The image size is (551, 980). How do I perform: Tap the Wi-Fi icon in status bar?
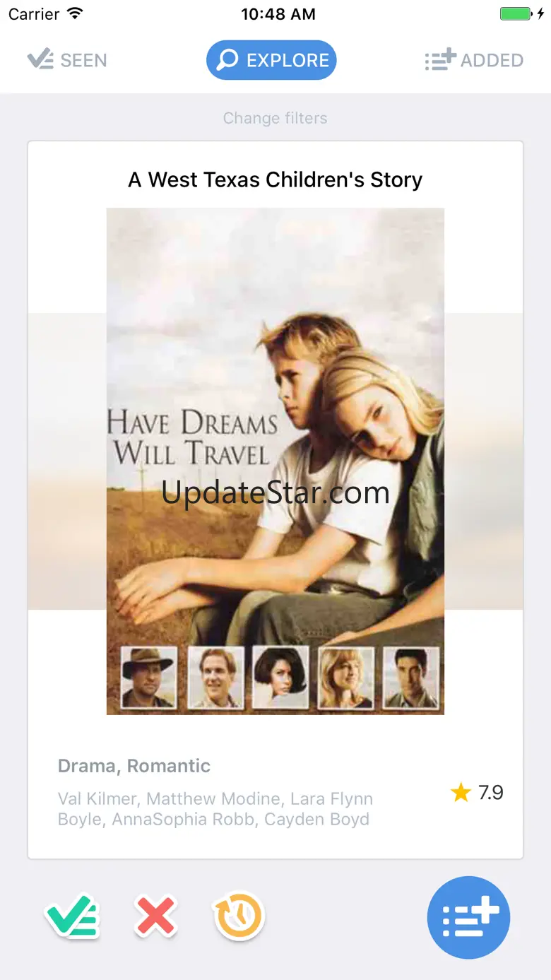[75, 13]
